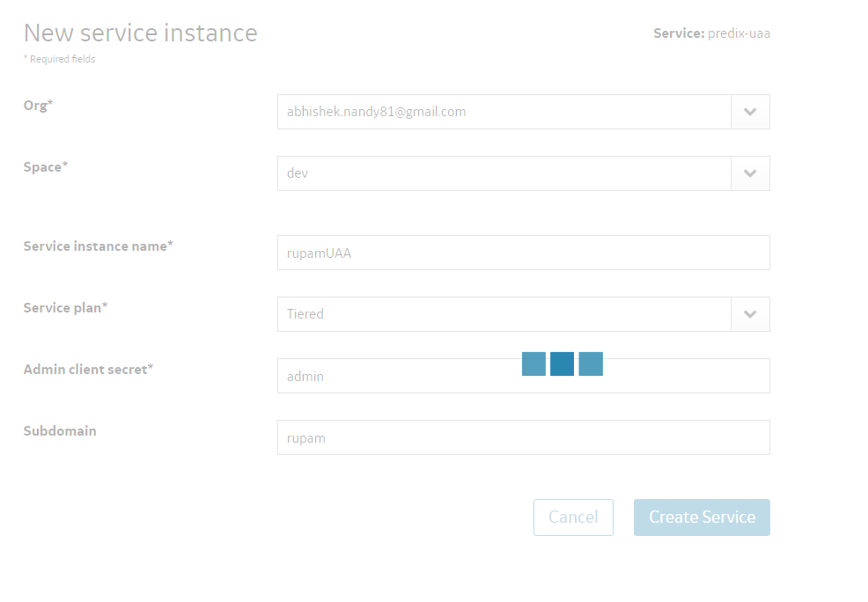Screen dimensions: 868x602
Task: Click the right loading indicator square
Action: [x=591, y=364]
